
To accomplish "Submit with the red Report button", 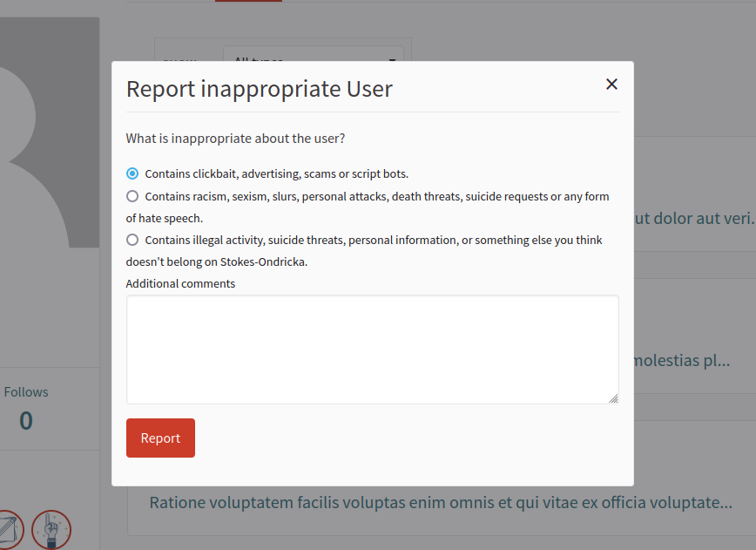I will [160, 438].
